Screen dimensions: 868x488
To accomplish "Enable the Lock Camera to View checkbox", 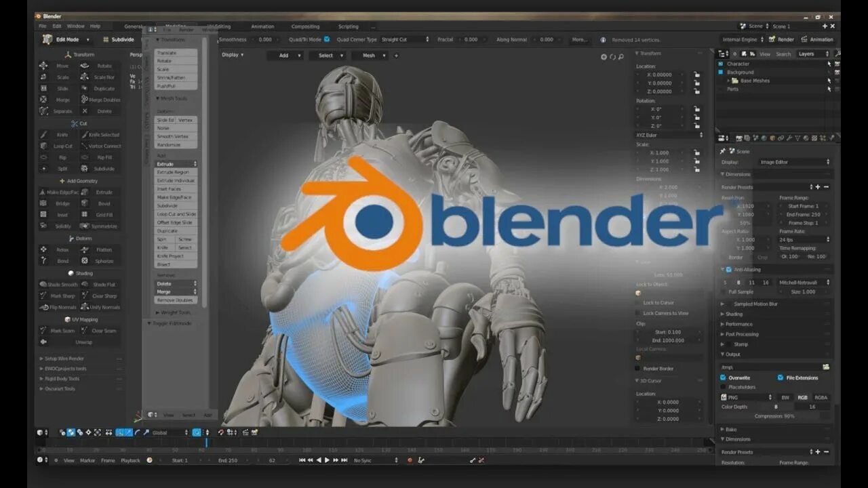I will [637, 313].
